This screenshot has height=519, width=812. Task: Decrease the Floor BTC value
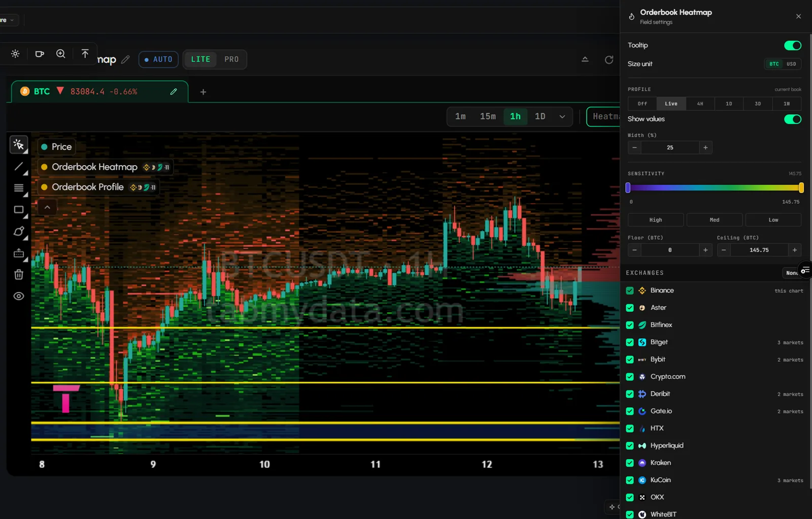click(634, 250)
